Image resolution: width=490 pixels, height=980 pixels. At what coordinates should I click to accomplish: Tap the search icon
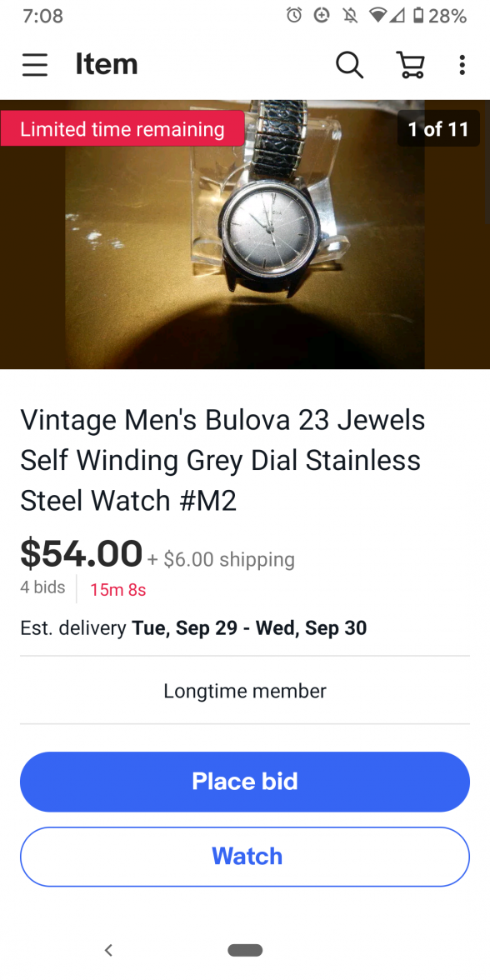[x=349, y=64]
